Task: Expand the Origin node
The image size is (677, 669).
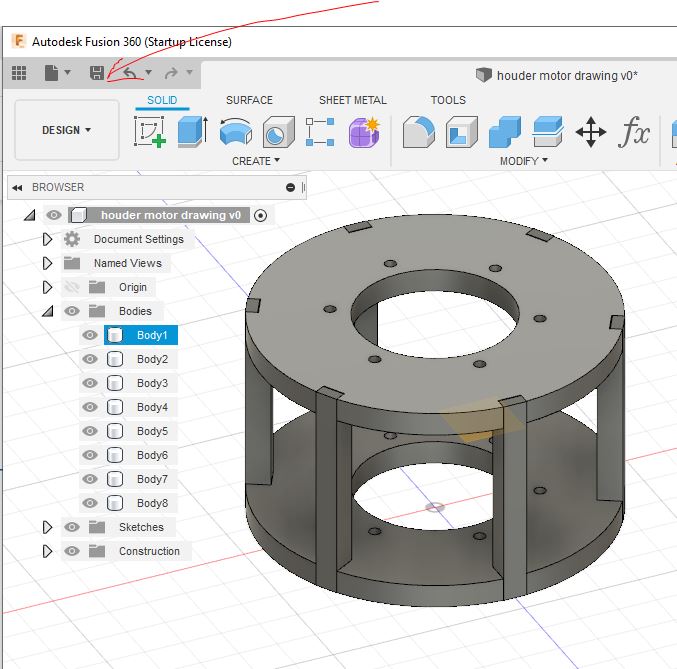Action: point(47,287)
